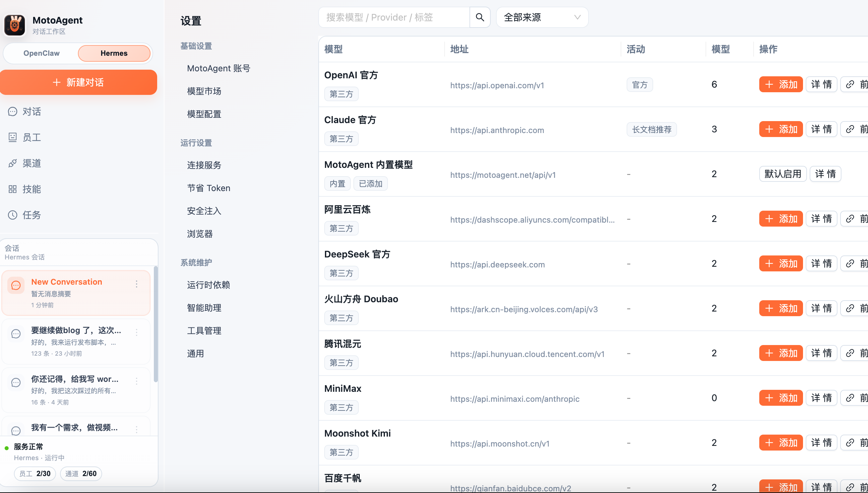View 详情 for DeepSeek 官方
This screenshot has height=493, width=868.
[x=821, y=263]
